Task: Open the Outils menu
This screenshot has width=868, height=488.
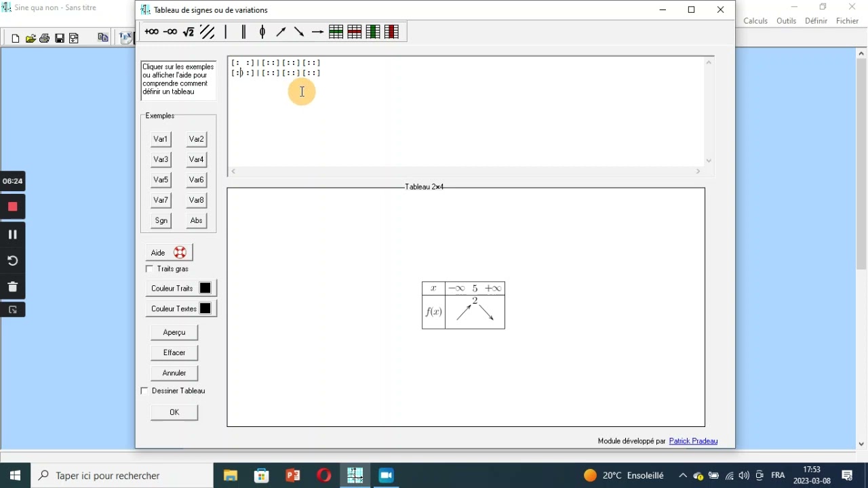Action: tap(787, 21)
